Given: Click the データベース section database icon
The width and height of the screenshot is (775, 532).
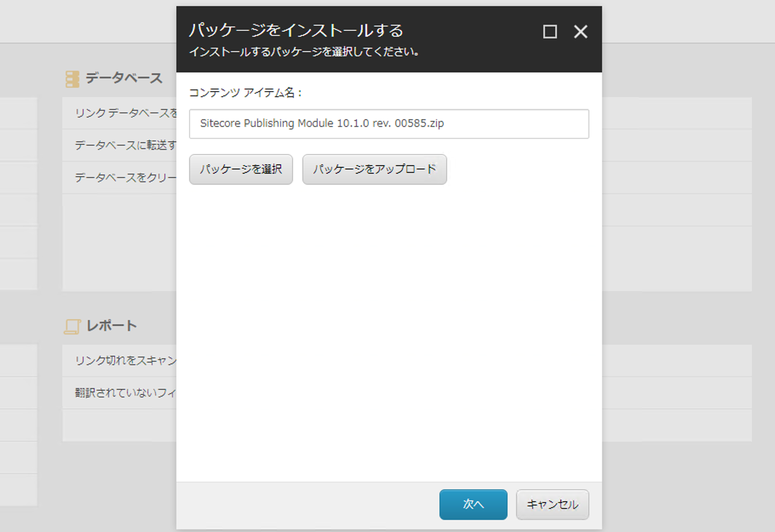Looking at the screenshot, I should coord(72,79).
